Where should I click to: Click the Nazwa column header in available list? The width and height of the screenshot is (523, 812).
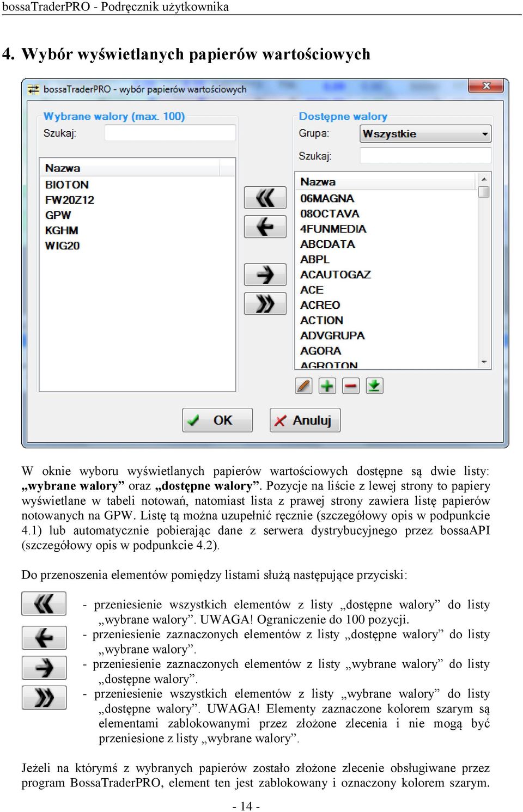[386, 182]
